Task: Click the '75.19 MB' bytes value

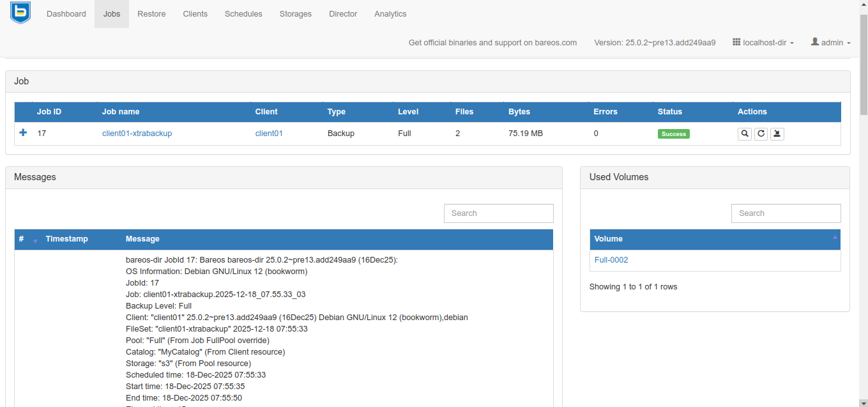Action: click(x=526, y=134)
